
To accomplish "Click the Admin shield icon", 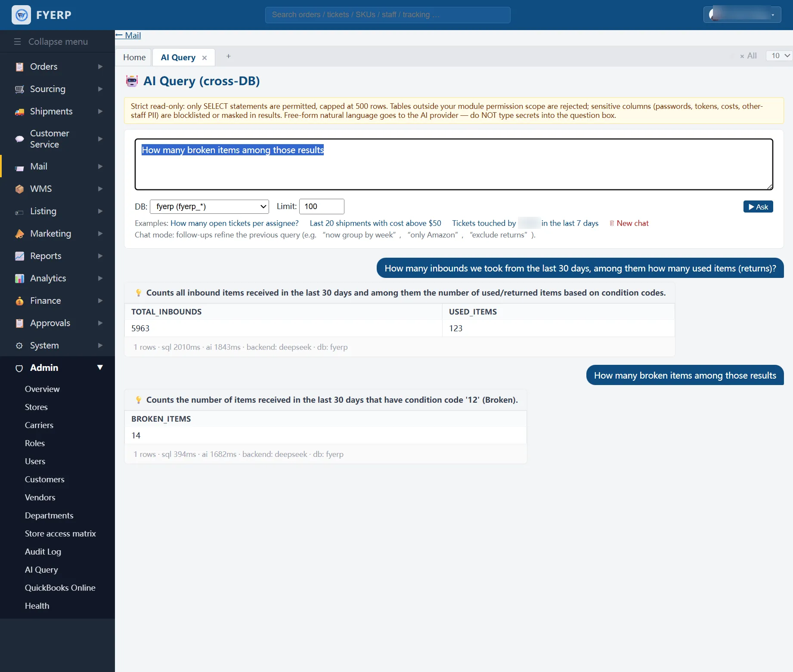I will 19,368.
